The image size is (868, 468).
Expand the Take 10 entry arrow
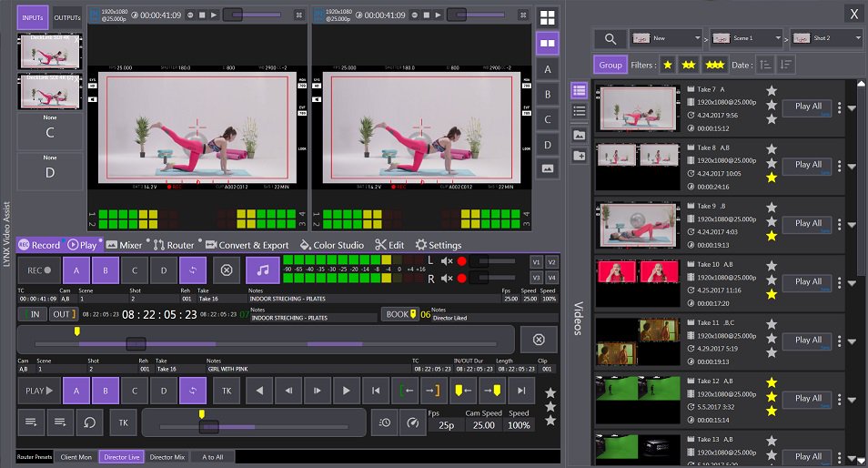(852, 283)
